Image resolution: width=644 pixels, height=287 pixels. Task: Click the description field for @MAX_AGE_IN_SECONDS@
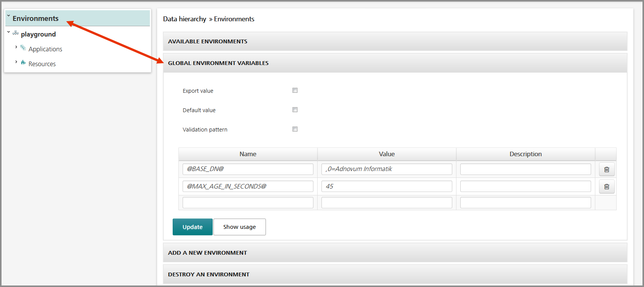click(x=526, y=186)
